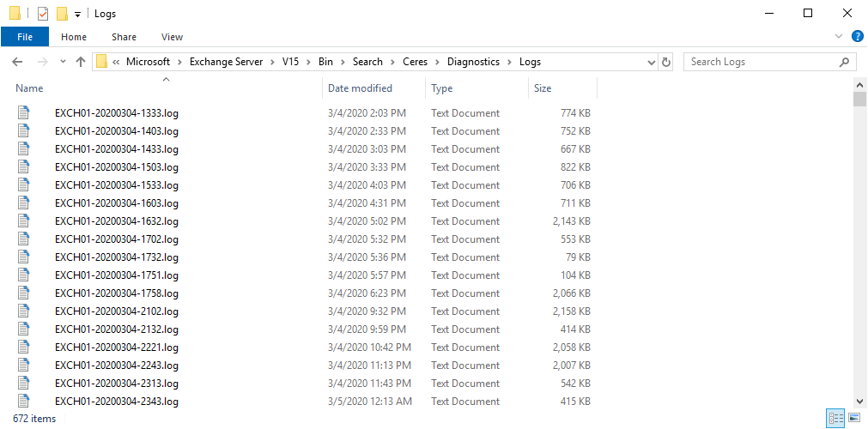The height and width of the screenshot is (429, 868).
Task: Select file icon for EXCH01-20200304-2221.log
Action: pos(23,347)
